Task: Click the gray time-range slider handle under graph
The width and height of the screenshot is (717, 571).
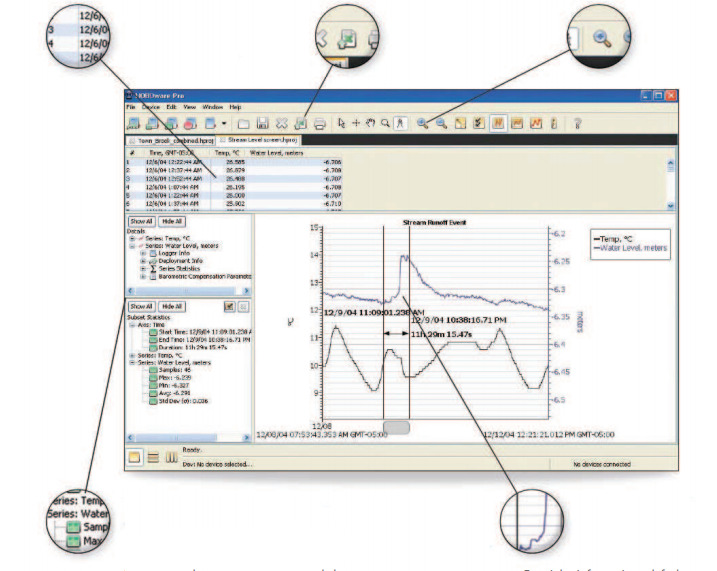Action: point(396,427)
